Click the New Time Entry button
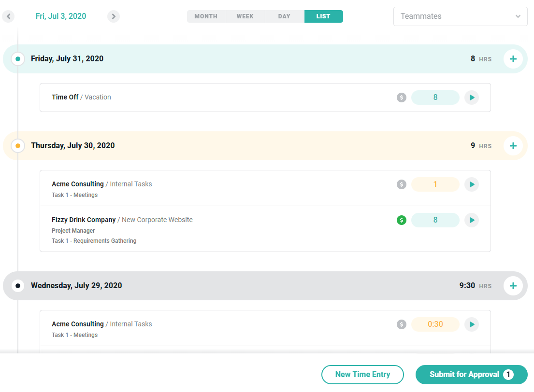534x392 pixels. coord(362,375)
